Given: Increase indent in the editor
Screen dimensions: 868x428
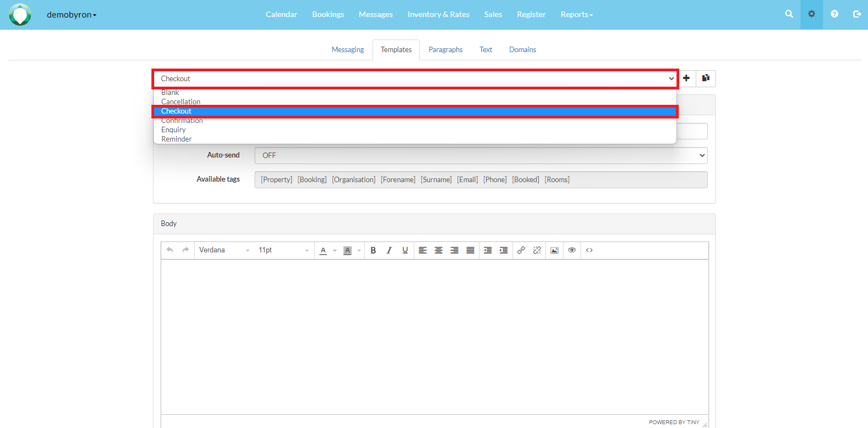Looking at the screenshot, I should click(x=504, y=250).
